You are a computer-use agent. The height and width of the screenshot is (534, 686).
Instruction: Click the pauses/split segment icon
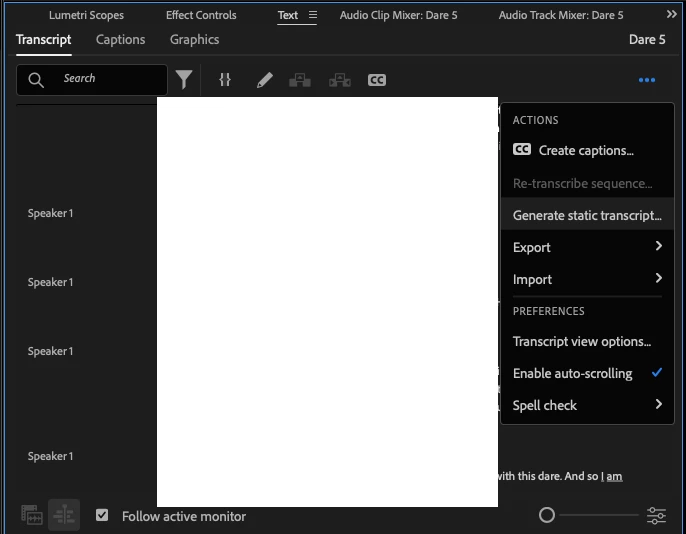pyautogui.click(x=225, y=80)
